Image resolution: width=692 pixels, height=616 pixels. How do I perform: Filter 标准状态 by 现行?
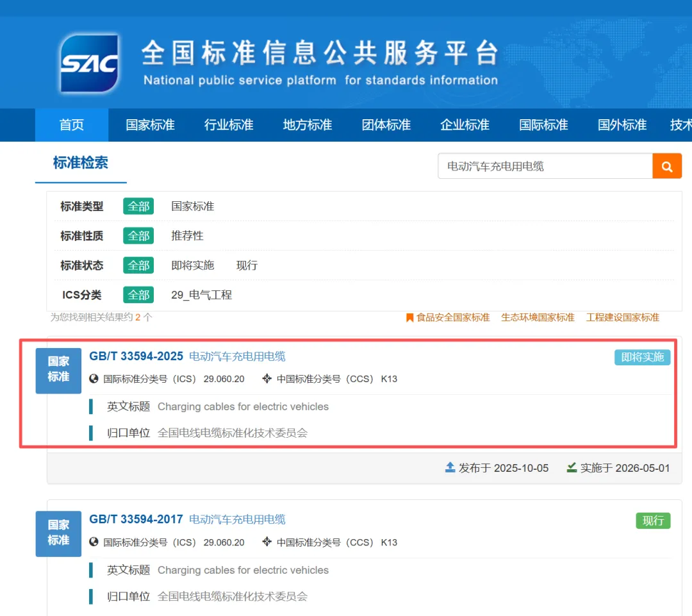[x=247, y=265]
